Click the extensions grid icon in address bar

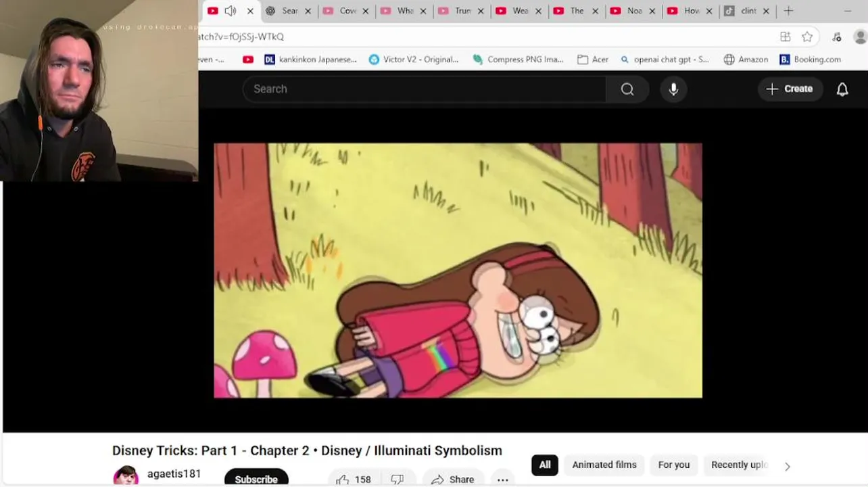click(786, 37)
